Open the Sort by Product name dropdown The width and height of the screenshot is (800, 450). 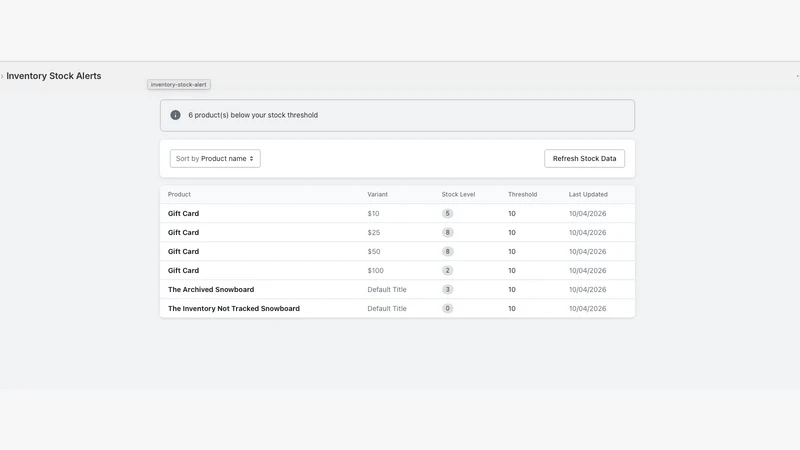(215, 159)
